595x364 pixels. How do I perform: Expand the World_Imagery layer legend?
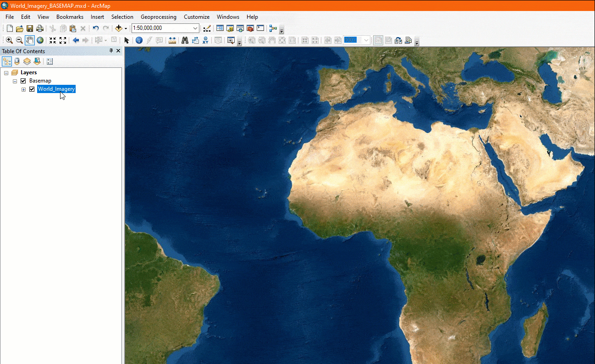[23, 89]
